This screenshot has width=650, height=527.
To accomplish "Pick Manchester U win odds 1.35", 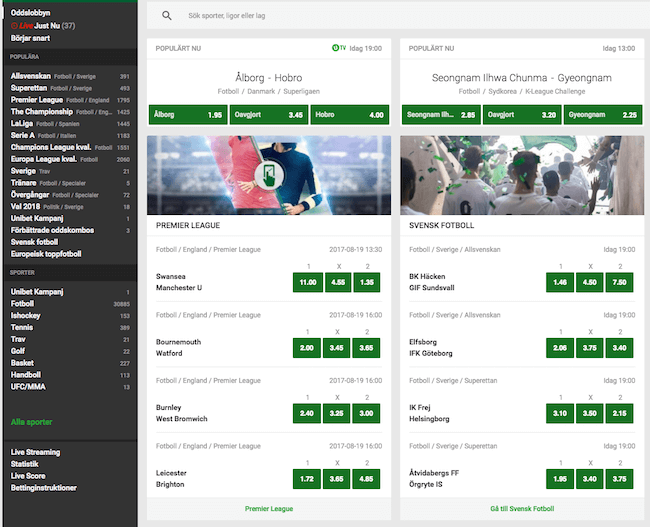I will (x=366, y=282).
